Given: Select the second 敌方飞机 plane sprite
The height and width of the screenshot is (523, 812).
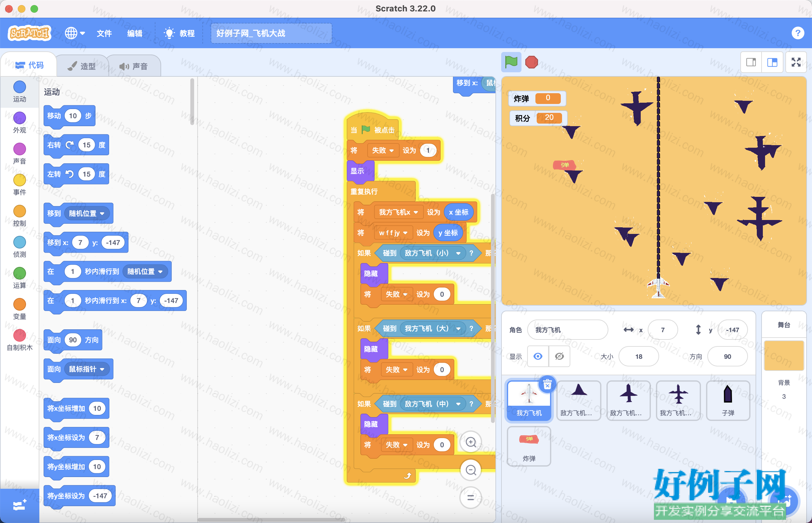Looking at the screenshot, I should click(628, 400).
